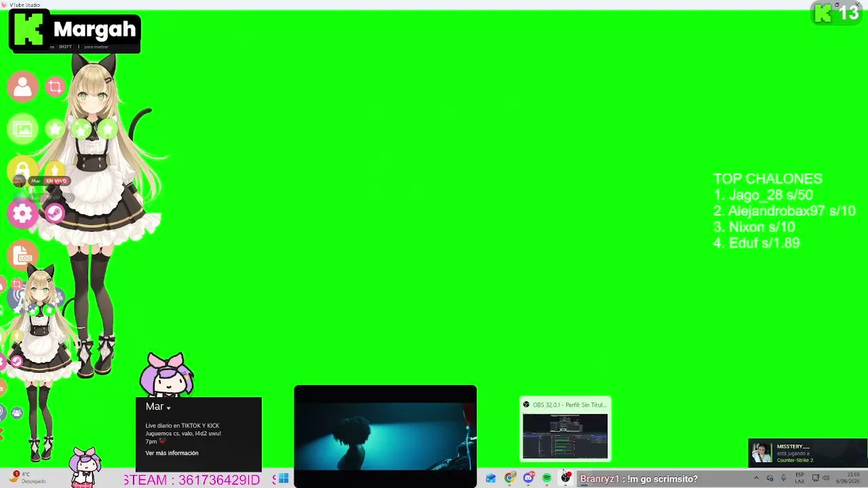The width and height of the screenshot is (868, 488).
Task: Click the pink Steam workshop icon
Action: coord(54,213)
